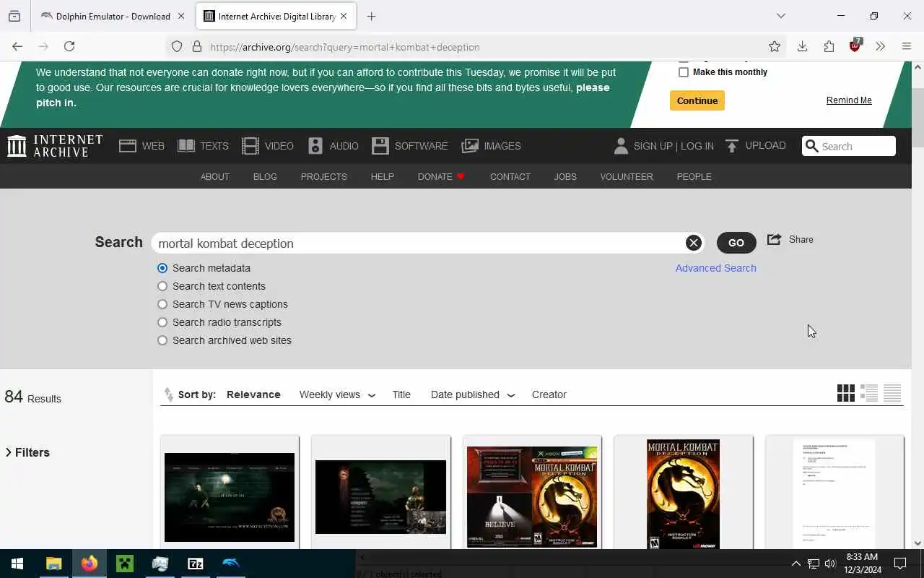Open the Xbox Mortal Kombat Deception thumbnail

pos(532,497)
